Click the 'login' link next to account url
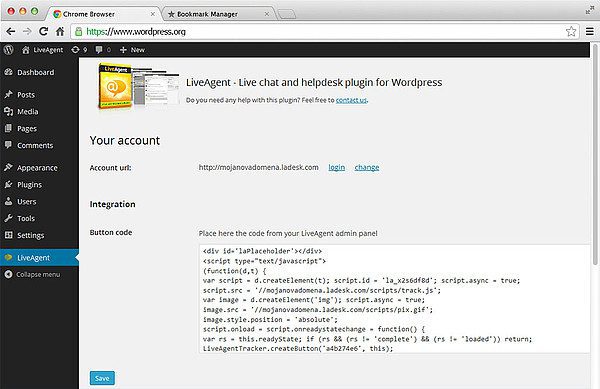This screenshot has height=389, width=600. coord(337,167)
